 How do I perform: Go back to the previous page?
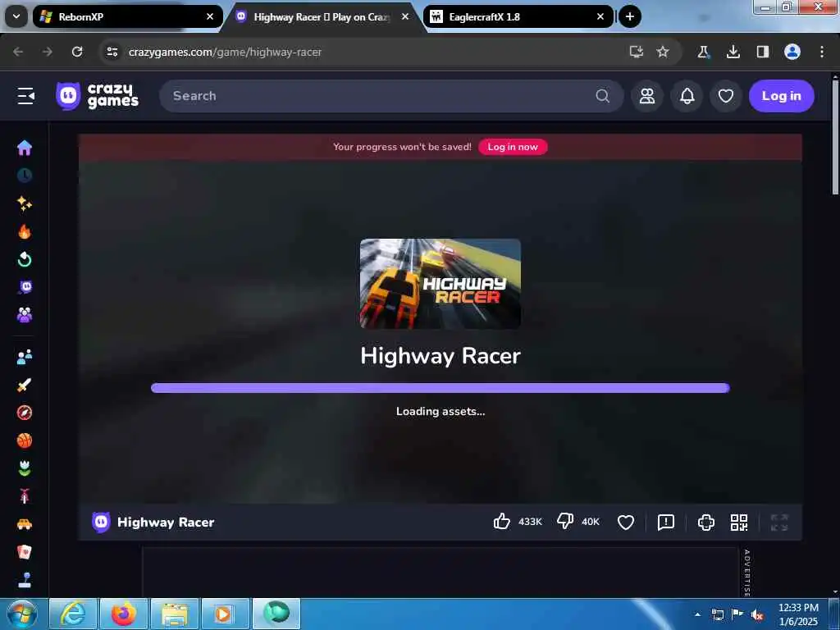(x=18, y=52)
